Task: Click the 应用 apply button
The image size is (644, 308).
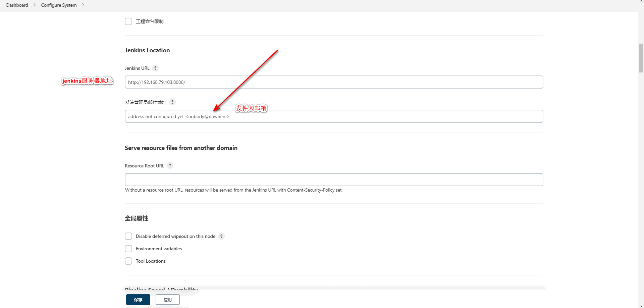Action: 168,300
